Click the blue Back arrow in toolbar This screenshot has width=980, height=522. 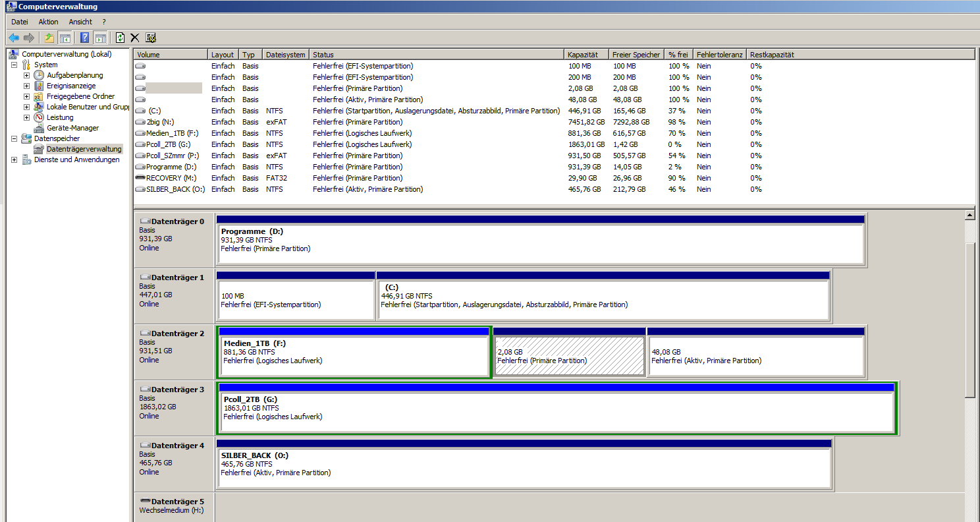(x=14, y=38)
